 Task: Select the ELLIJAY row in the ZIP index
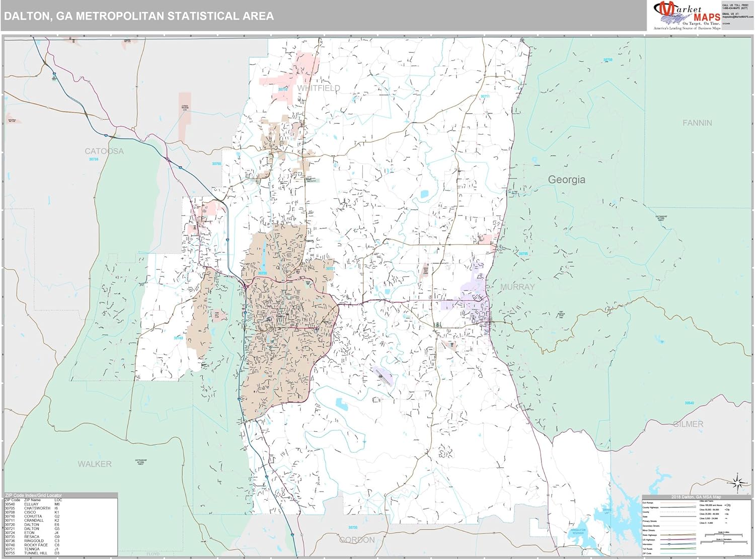coord(32,504)
